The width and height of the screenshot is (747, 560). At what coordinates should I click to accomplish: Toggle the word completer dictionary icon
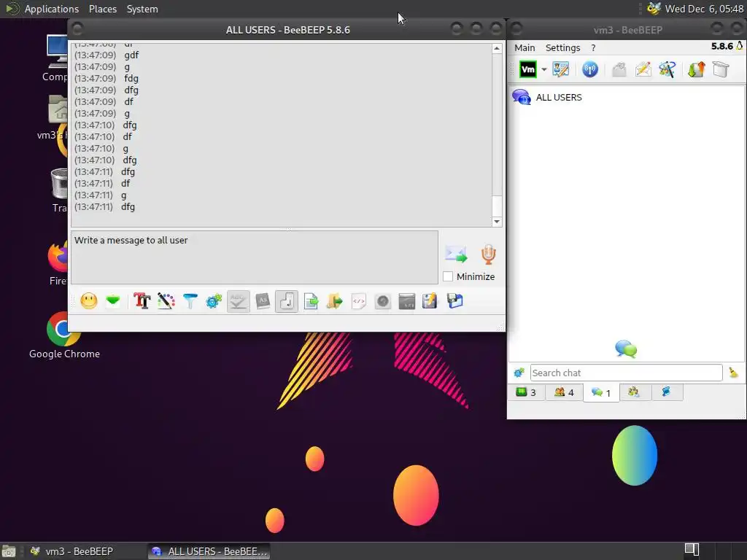point(263,301)
